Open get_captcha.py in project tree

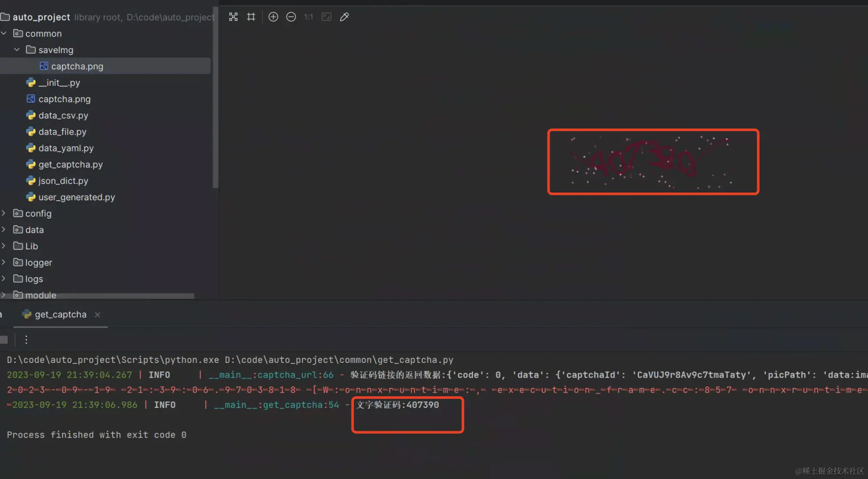70,164
